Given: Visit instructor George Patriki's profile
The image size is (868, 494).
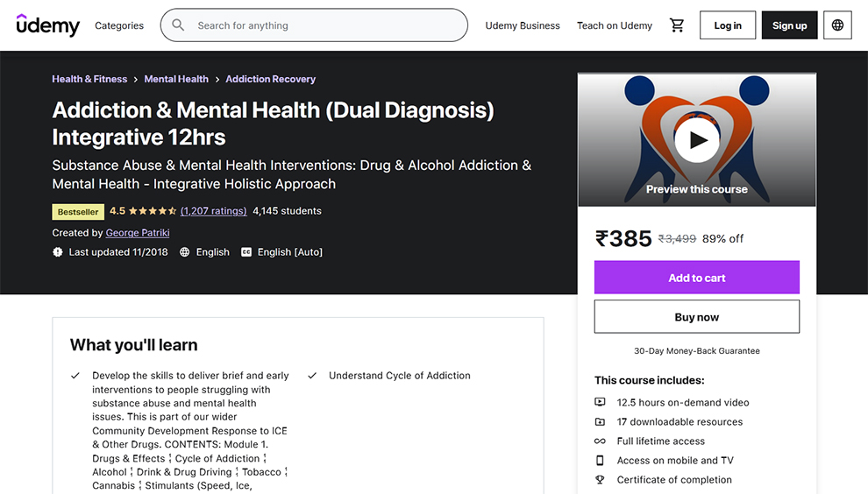Looking at the screenshot, I should pyautogui.click(x=138, y=233).
